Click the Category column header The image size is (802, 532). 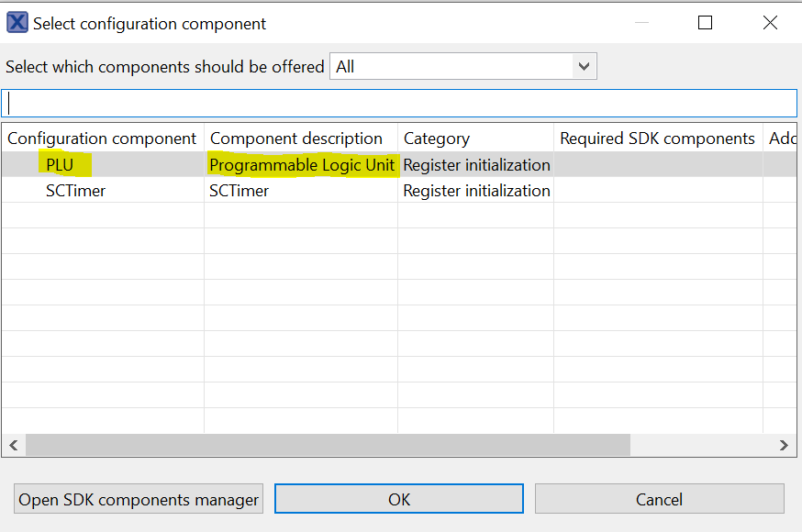coord(437,139)
